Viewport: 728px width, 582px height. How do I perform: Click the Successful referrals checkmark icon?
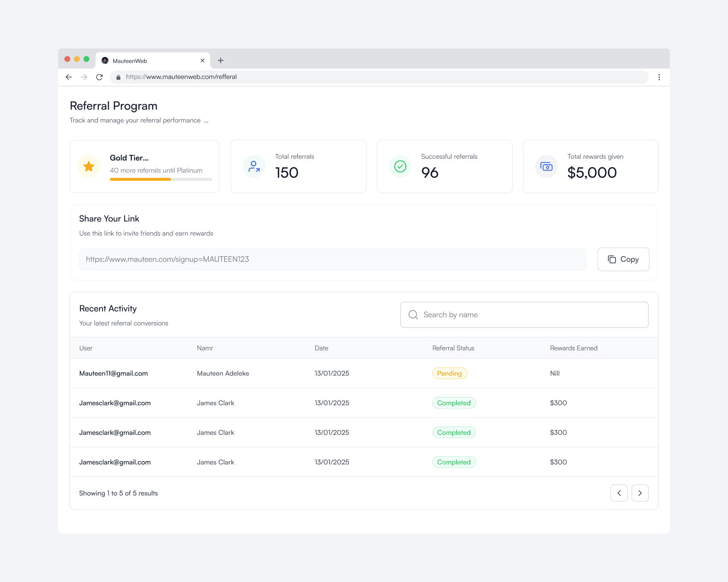tap(400, 167)
